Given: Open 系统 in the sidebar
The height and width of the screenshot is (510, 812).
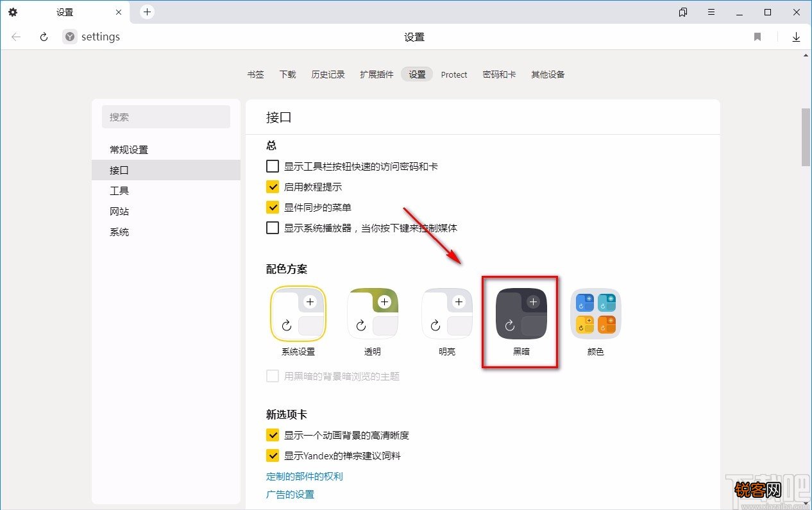Looking at the screenshot, I should pyautogui.click(x=166, y=232).
